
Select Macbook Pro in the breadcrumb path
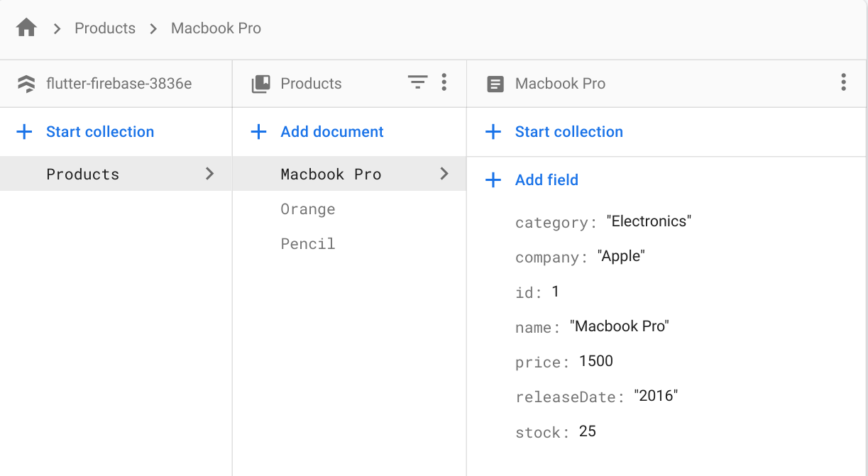click(x=216, y=28)
